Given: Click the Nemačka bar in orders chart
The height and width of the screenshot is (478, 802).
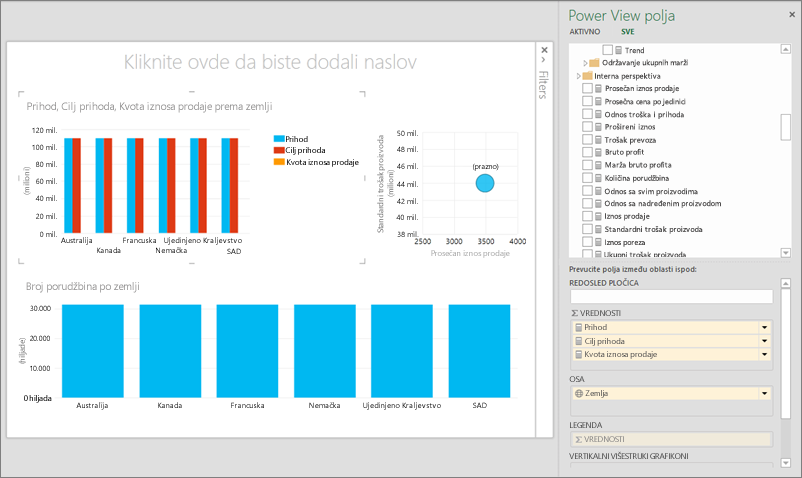Looking at the screenshot, I should [x=325, y=351].
